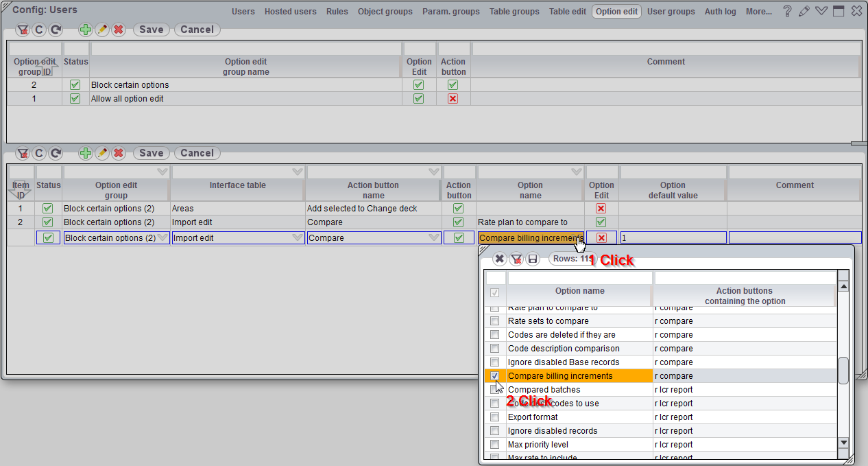Refresh the option groups list with circular arrow icon
868x466 pixels.
point(55,30)
